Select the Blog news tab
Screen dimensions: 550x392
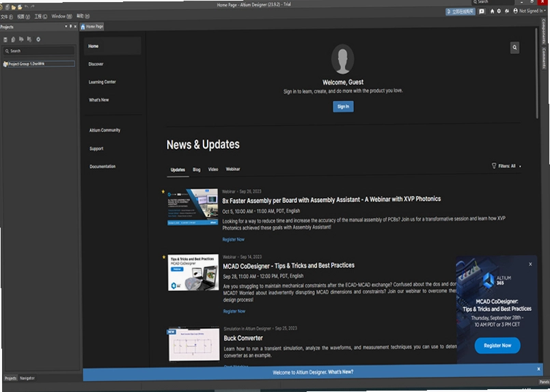(x=197, y=169)
